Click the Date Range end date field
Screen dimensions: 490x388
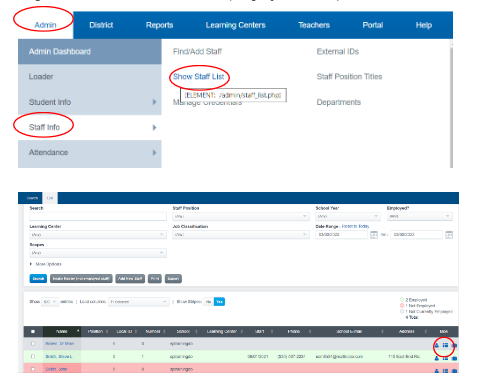pyautogui.click(x=417, y=235)
